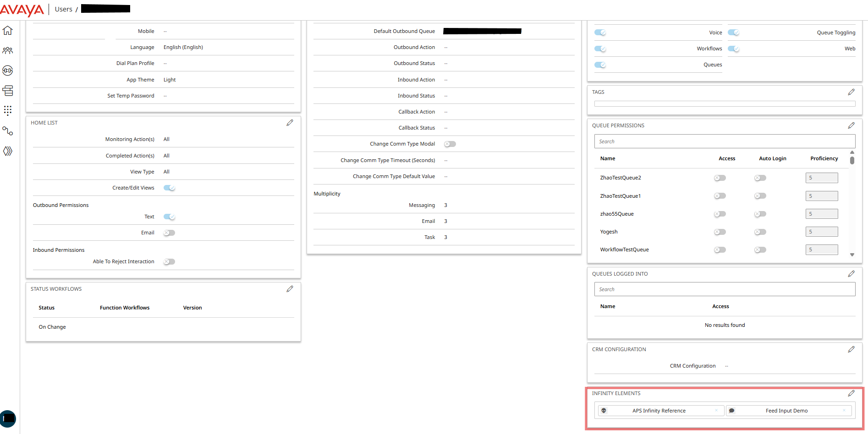Remove the APS Infinity Reference element
Image resolution: width=868 pixels, height=434 pixels.
(x=716, y=410)
